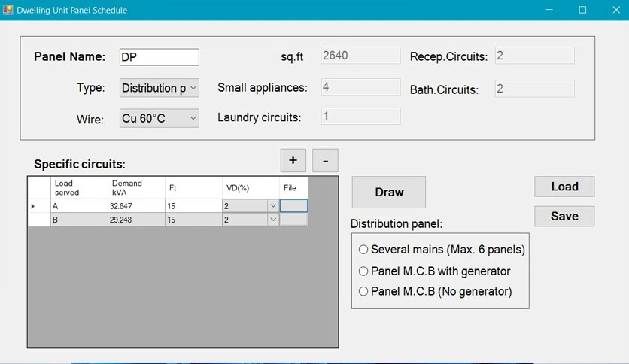Click the Draw button
The height and width of the screenshot is (364, 629).
tap(389, 192)
